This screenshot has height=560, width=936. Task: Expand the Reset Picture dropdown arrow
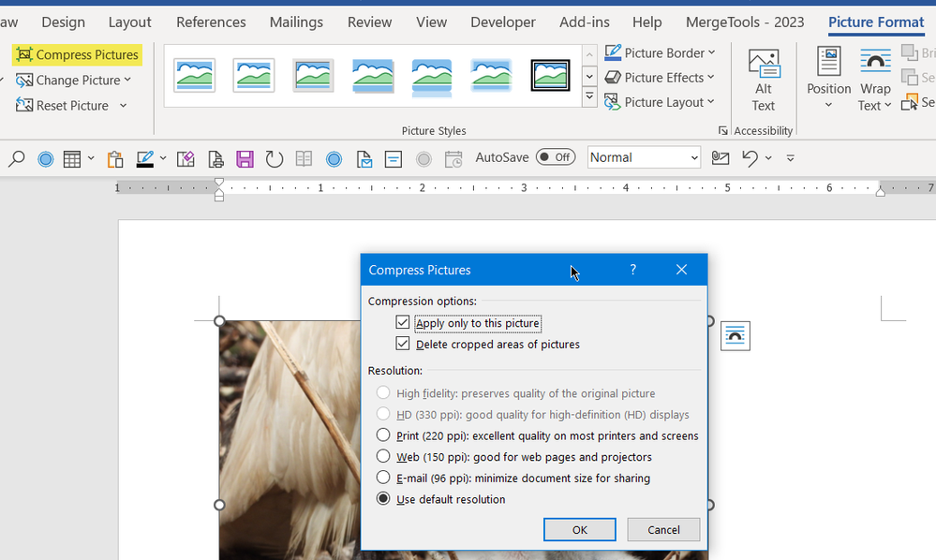[123, 106]
